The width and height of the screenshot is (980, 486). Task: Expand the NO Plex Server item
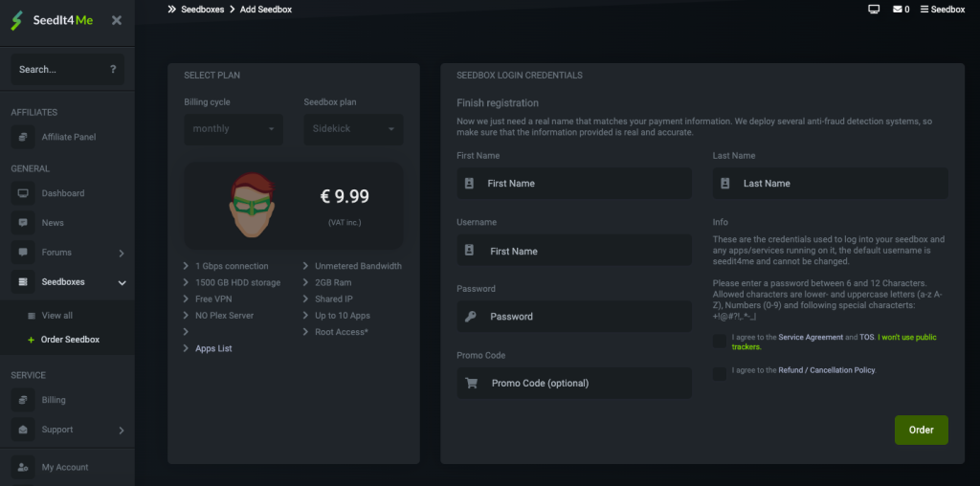pos(219,316)
